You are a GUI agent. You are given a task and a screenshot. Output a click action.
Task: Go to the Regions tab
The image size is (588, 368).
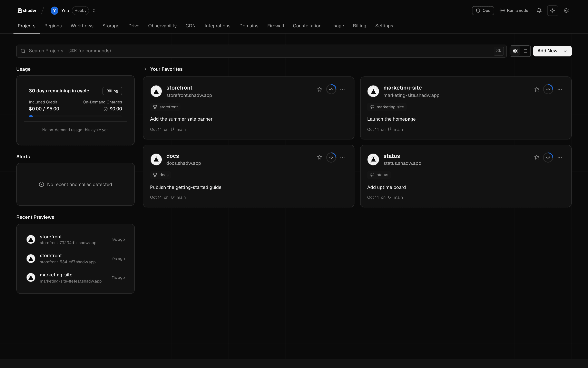tap(53, 26)
